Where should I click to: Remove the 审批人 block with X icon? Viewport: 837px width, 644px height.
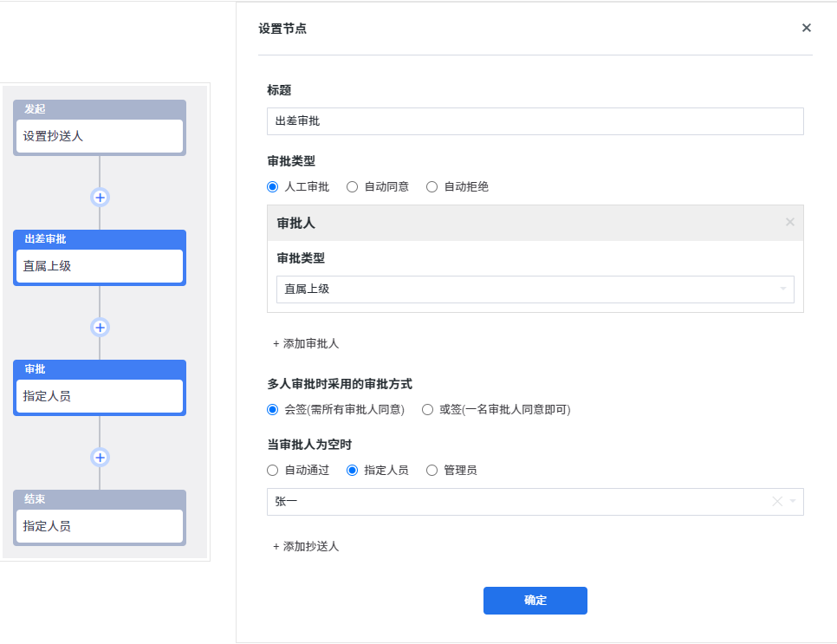(789, 222)
